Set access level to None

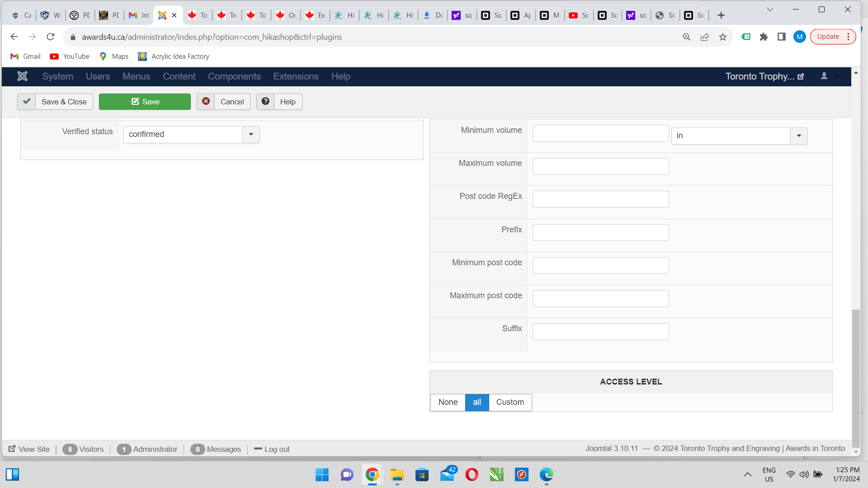point(448,402)
